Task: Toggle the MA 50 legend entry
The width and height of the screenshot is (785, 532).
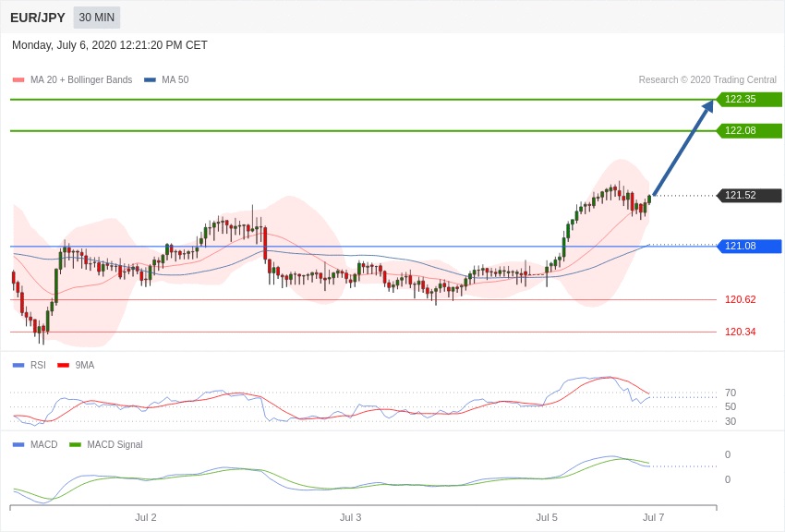Action: (166, 80)
